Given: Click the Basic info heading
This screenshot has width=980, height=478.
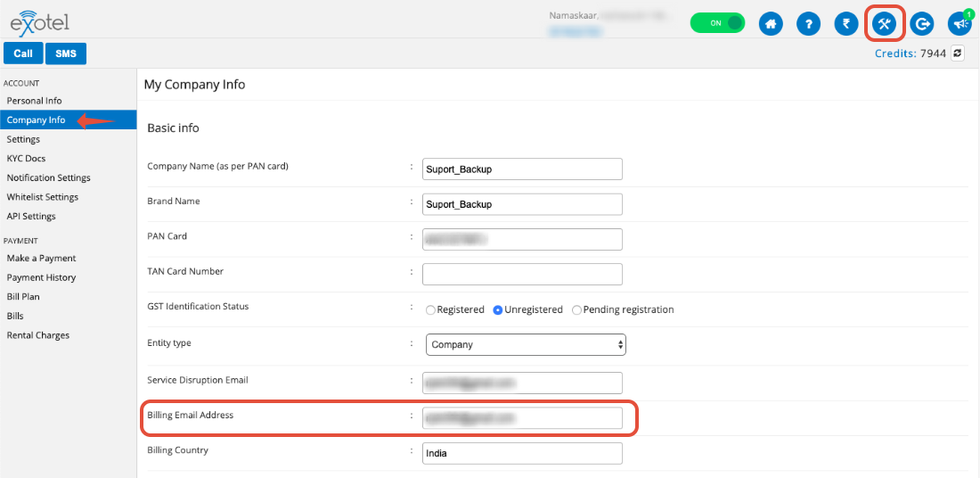Looking at the screenshot, I should click(173, 128).
